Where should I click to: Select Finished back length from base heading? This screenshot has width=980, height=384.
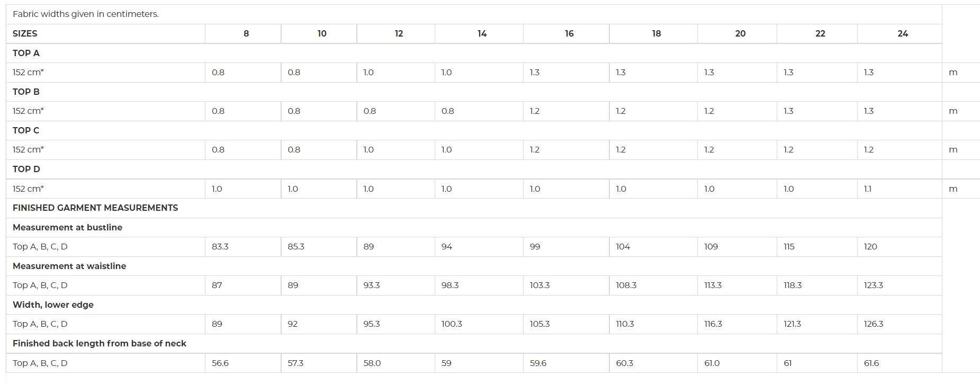click(100, 343)
